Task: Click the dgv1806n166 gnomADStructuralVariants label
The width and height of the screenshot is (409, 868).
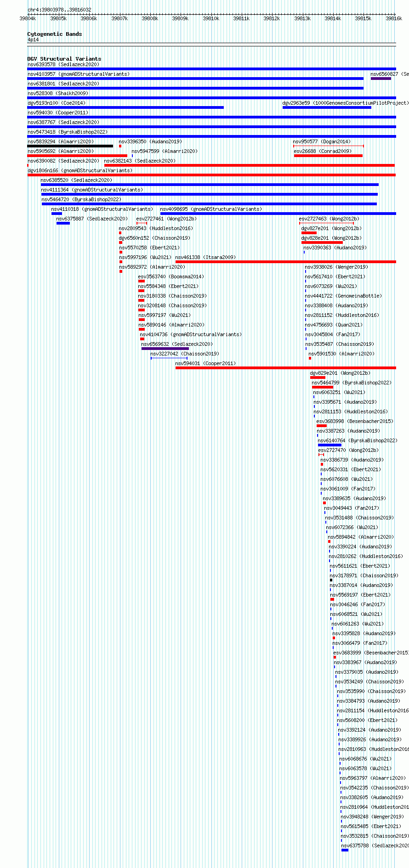Action: (80, 170)
